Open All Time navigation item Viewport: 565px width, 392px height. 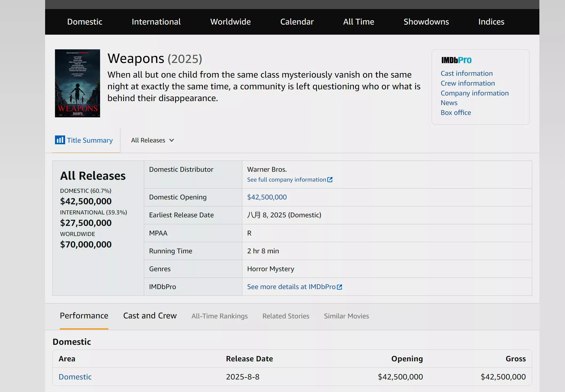click(358, 22)
